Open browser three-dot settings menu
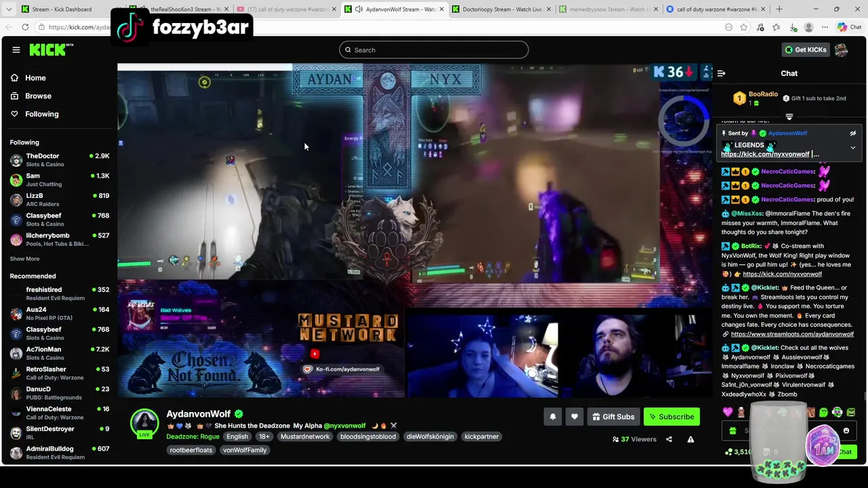Viewport: 868px width, 488px height. [825, 27]
